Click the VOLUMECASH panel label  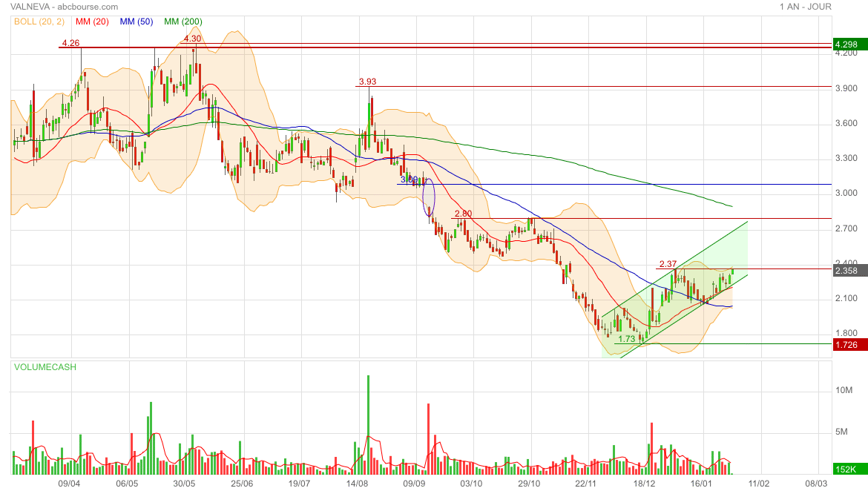[x=45, y=367]
